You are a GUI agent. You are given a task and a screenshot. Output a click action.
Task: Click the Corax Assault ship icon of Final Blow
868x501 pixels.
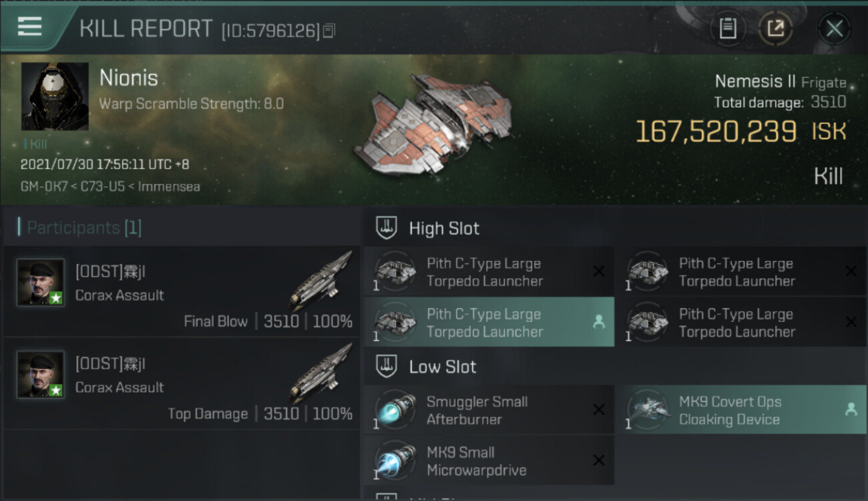(x=321, y=281)
